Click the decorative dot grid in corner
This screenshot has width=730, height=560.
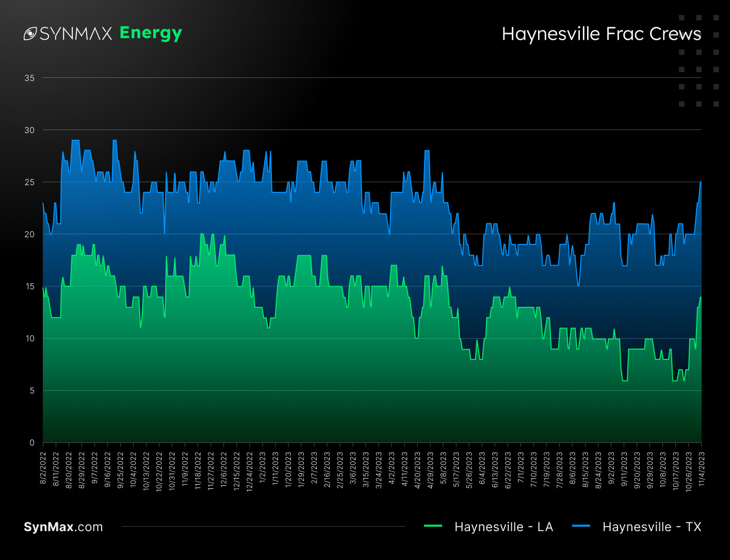point(699,61)
